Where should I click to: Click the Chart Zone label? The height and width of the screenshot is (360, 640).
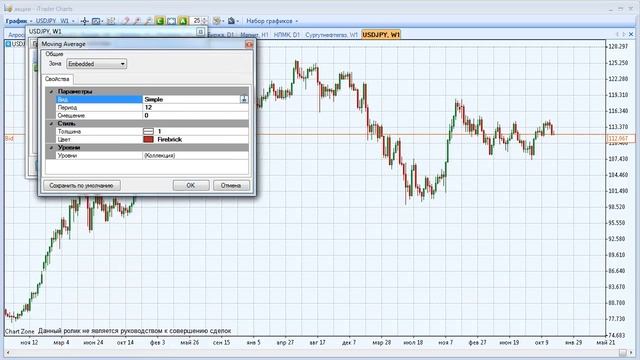point(20,331)
